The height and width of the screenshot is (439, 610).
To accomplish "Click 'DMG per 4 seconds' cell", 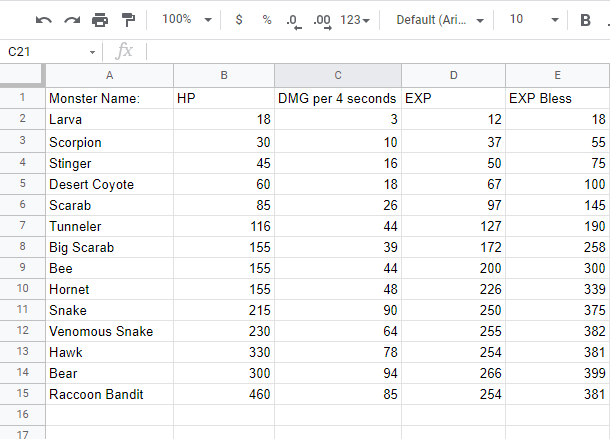I will click(x=338, y=98).
